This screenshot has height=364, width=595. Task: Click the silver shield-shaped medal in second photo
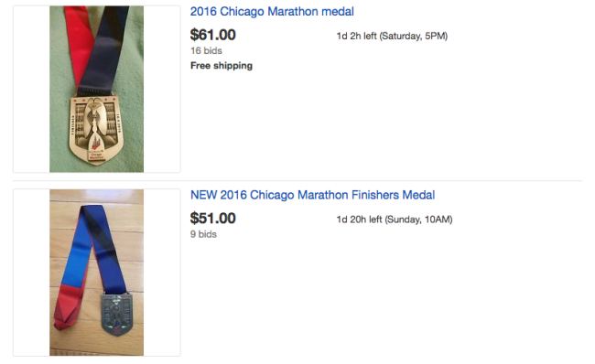[118, 314]
